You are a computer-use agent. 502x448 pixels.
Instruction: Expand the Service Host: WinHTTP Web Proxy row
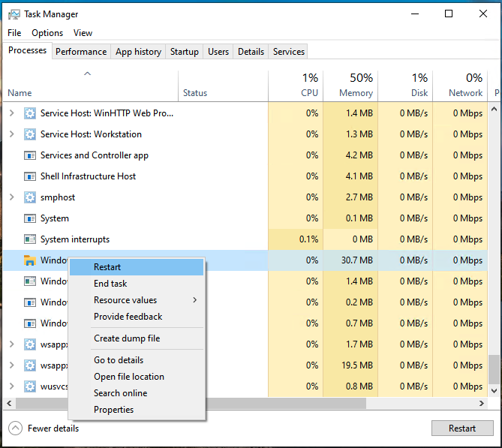tap(11, 113)
